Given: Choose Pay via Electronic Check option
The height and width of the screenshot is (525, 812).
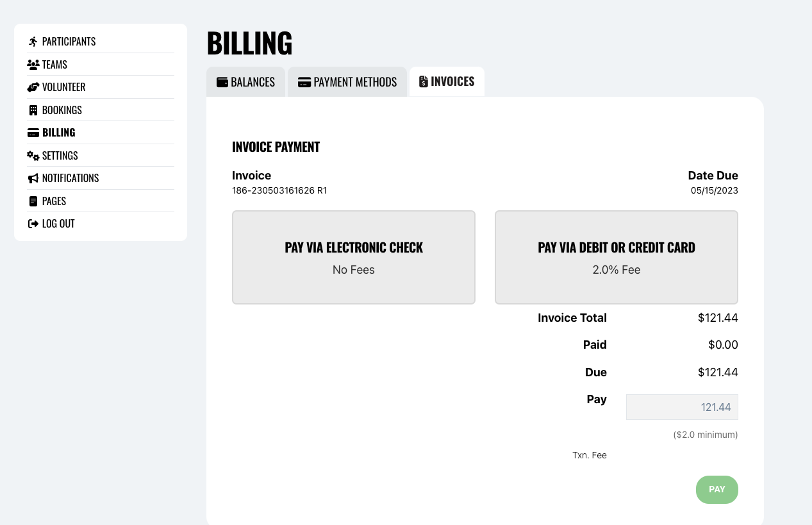Looking at the screenshot, I should click(354, 257).
